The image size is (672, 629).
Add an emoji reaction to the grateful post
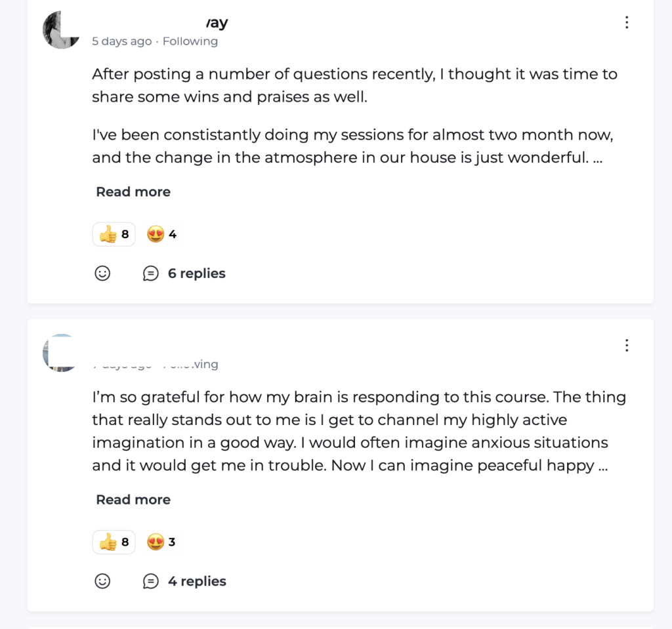pyautogui.click(x=102, y=581)
